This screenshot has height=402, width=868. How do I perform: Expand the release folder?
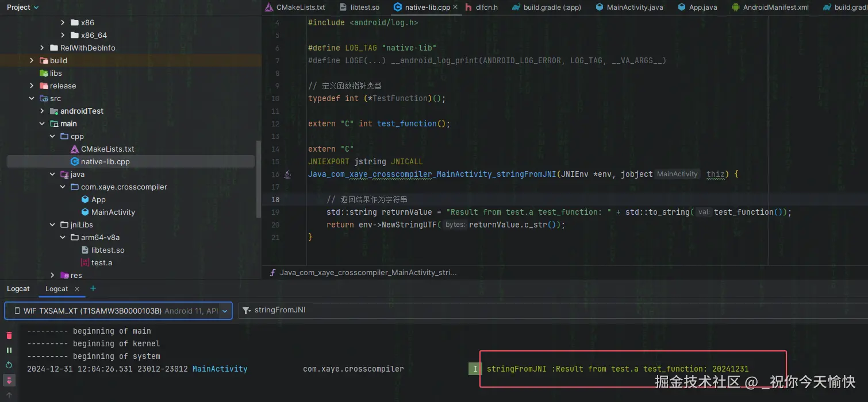[x=32, y=86]
